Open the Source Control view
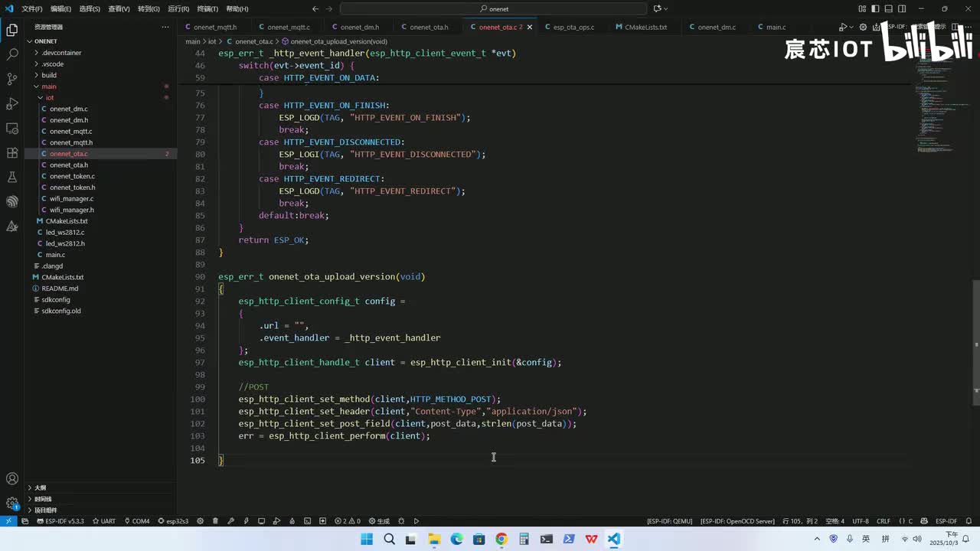980x551 pixels. pos(12,80)
